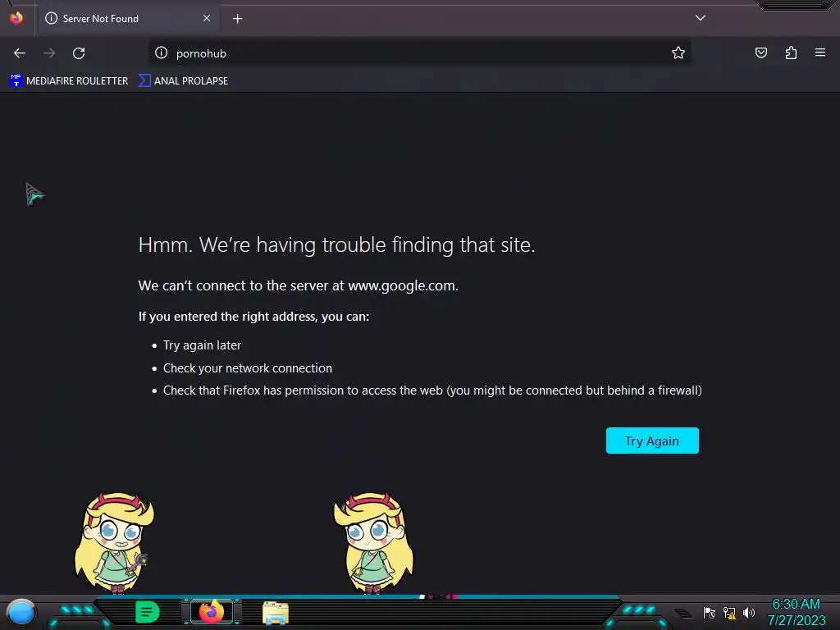840x630 pixels.
Task: Open the volume control in tray
Action: (749, 613)
